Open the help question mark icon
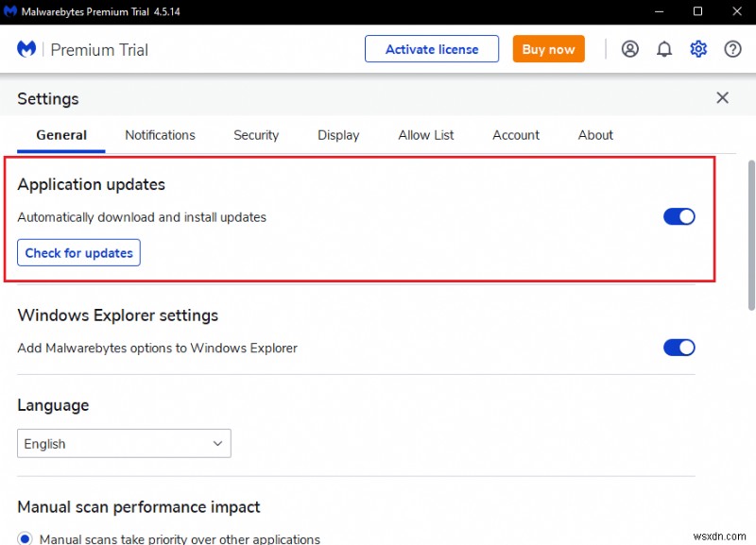Image resolution: width=756 pixels, height=545 pixels. 732,49
